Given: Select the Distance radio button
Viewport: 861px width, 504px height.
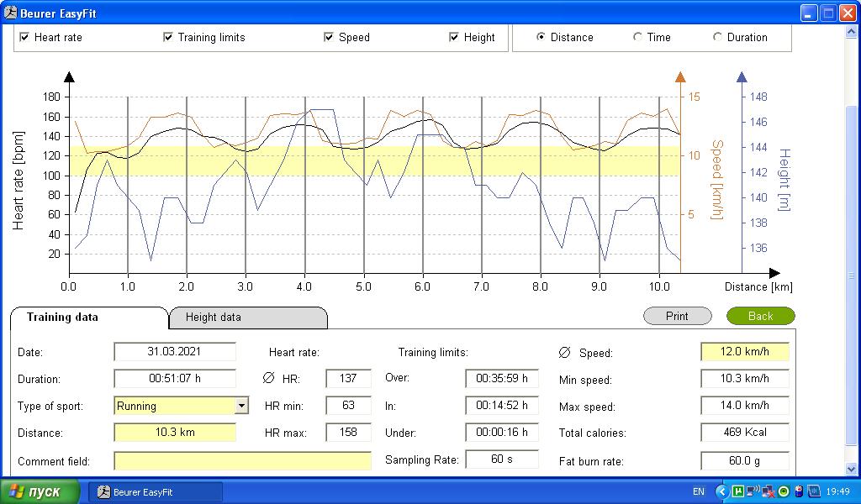Looking at the screenshot, I should pyautogui.click(x=541, y=37).
